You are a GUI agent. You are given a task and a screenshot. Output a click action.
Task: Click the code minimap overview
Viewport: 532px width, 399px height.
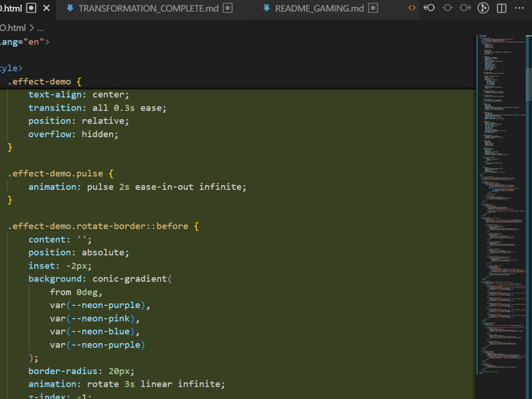tap(501, 205)
